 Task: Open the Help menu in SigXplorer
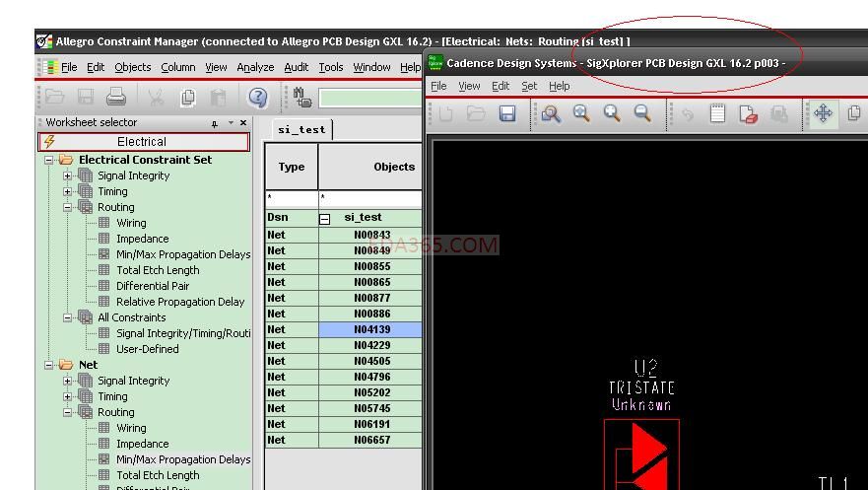[x=559, y=86]
